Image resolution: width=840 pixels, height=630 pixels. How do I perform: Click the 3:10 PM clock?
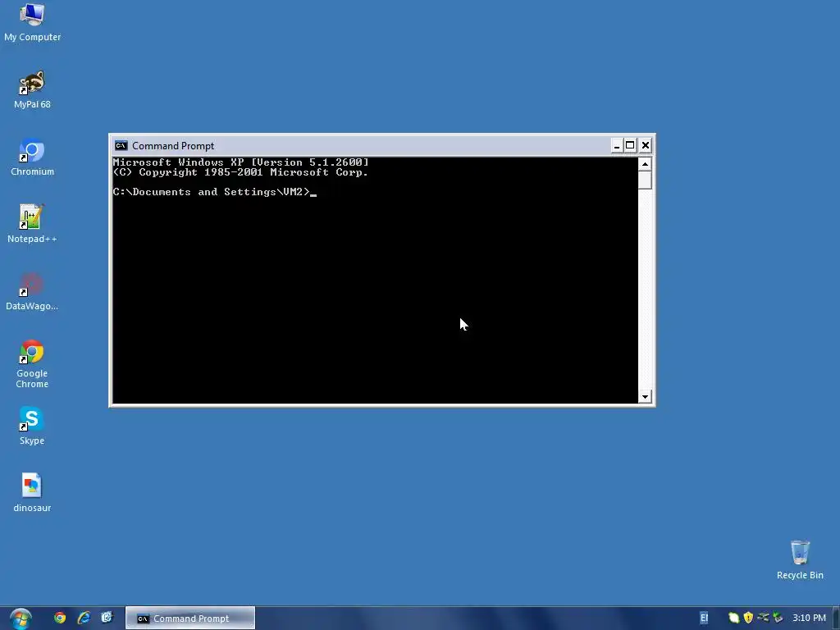coord(809,618)
